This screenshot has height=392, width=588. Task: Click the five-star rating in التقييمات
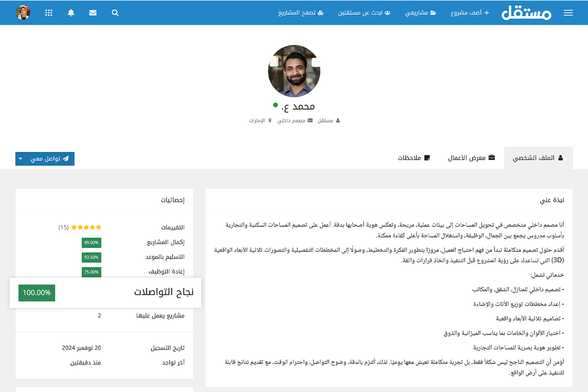86,227
